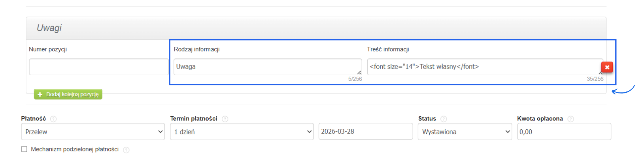
Task: Click the Treść informacji column label
Action: pyautogui.click(x=388, y=49)
